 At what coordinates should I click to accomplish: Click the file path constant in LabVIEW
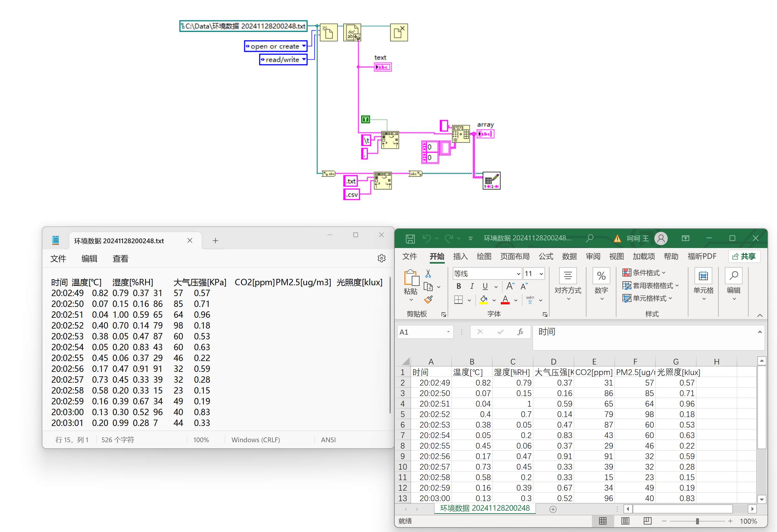click(x=243, y=26)
